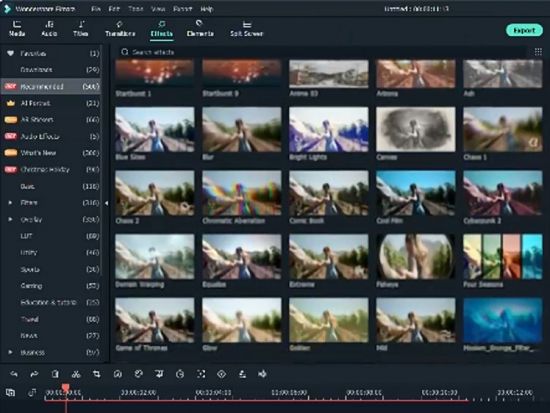The image size is (550, 413).
Task: Expand the Filters category arrow
Action: [10, 202]
